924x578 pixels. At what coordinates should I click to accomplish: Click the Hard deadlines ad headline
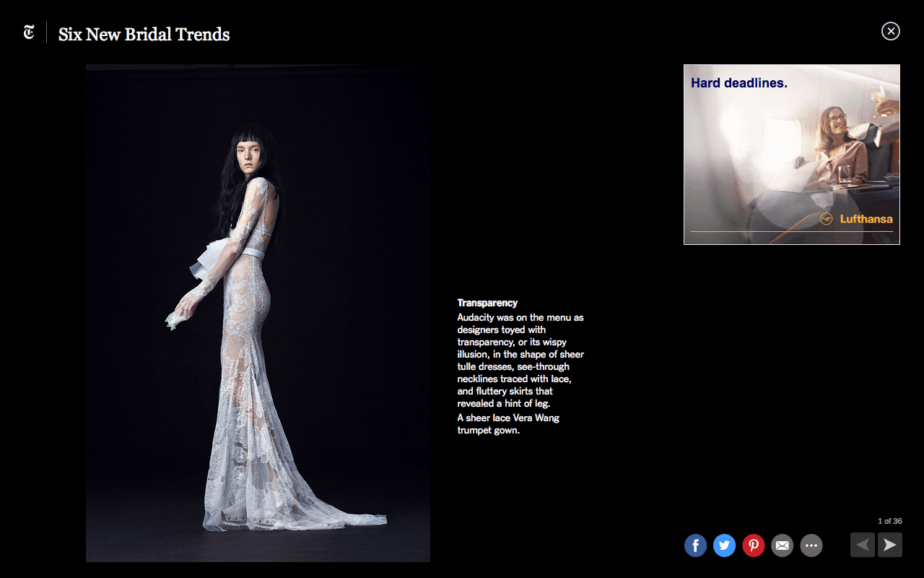point(738,83)
